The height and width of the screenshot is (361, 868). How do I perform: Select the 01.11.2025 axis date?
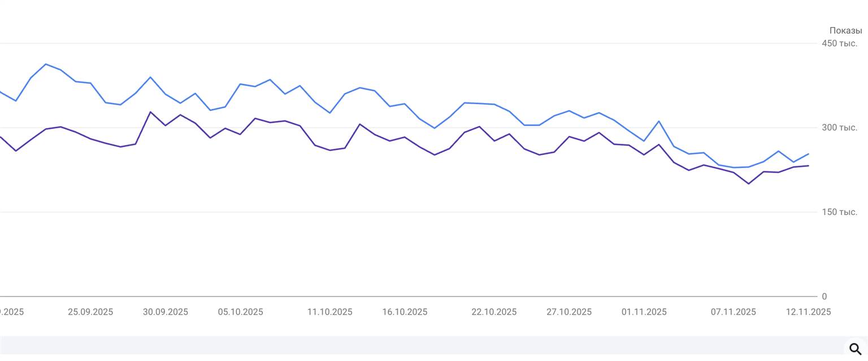tap(644, 312)
